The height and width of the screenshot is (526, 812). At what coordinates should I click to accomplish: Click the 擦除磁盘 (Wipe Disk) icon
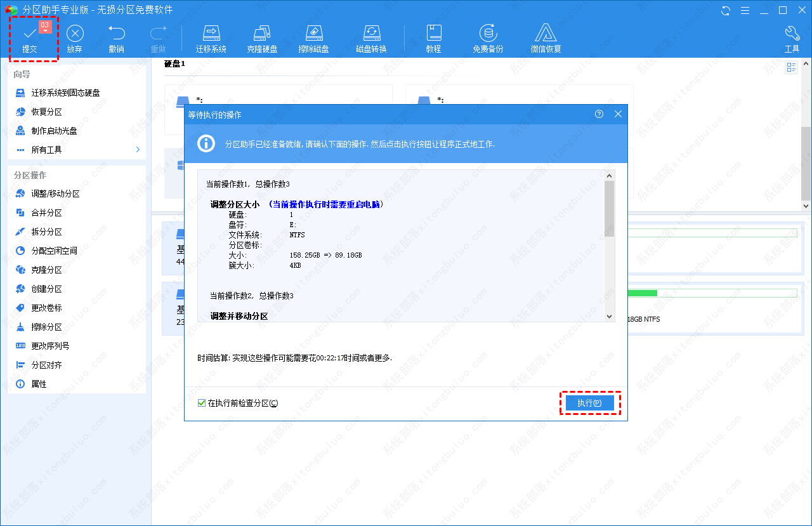[313, 37]
